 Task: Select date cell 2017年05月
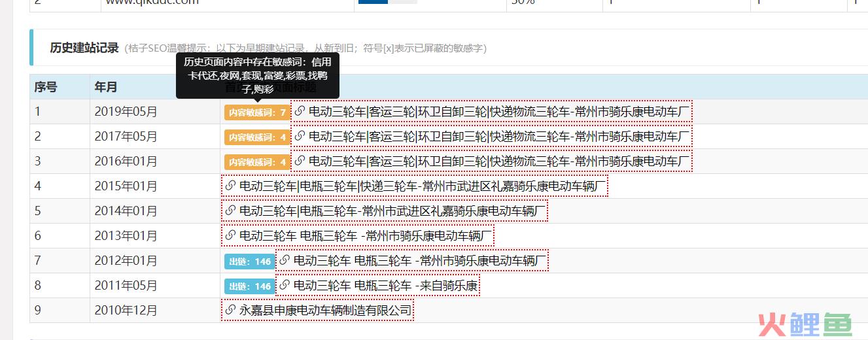[126, 137]
